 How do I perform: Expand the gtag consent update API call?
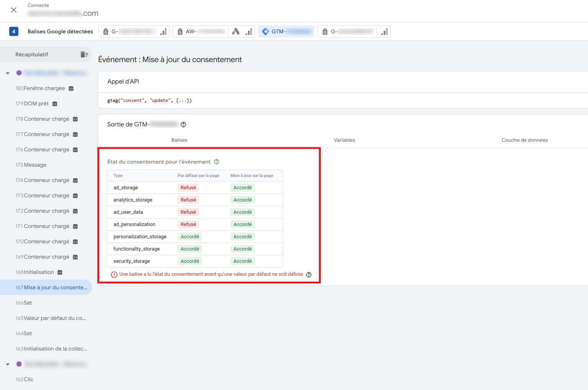point(184,100)
